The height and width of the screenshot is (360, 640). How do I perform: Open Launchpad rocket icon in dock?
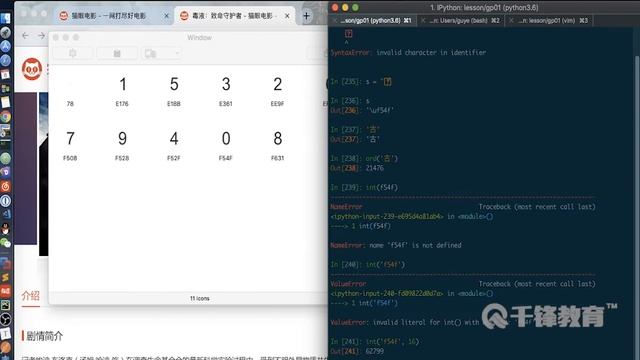(x=5, y=32)
